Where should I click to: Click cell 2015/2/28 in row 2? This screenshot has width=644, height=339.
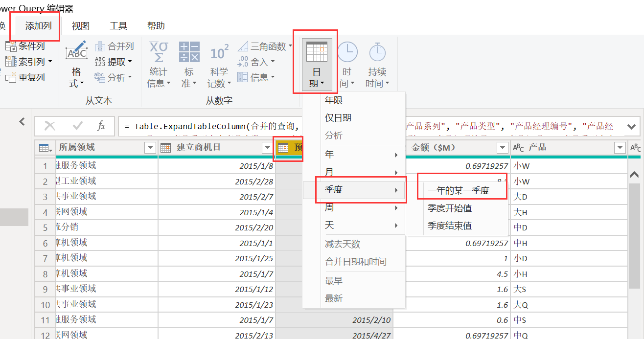click(x=217, y=181)
